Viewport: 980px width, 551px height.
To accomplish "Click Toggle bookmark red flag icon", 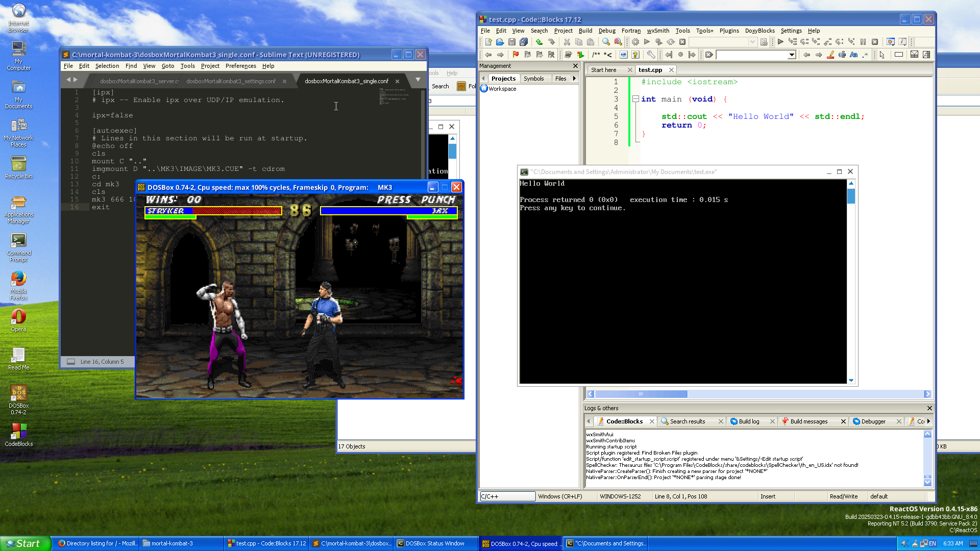I will click(x=516, y=55).
